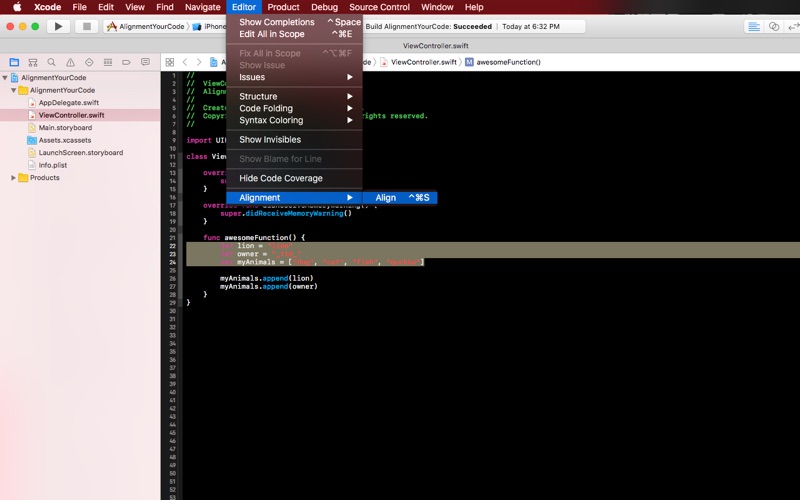This screenshot has width=800, height=500.
Task: Click line number 22 in the gutter
Action: [172, 246]
